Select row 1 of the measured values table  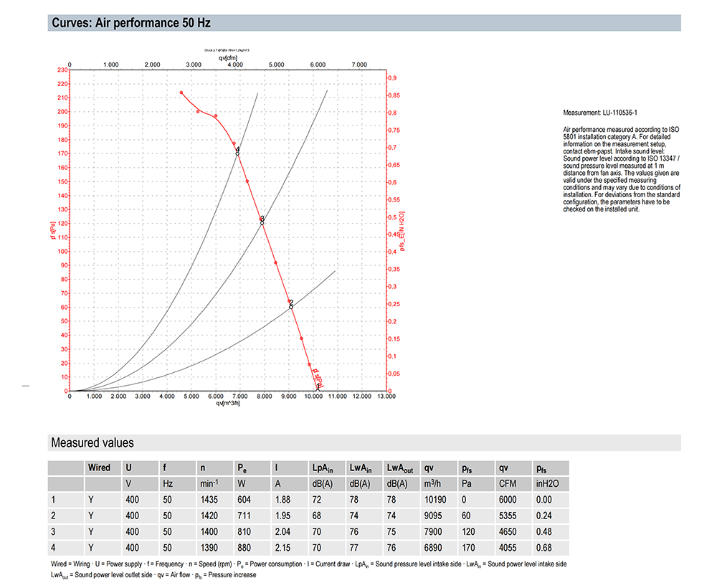click(x=308, y=500)
